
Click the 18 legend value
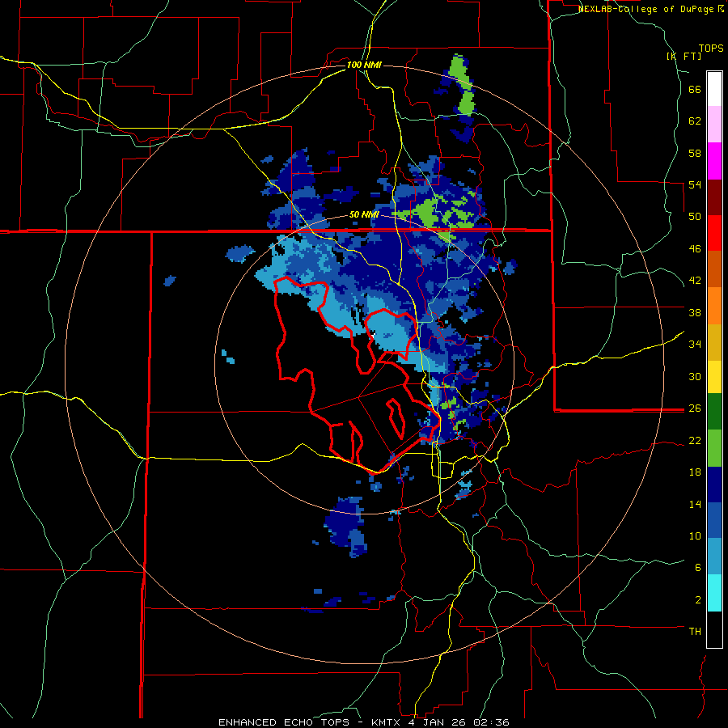(x=695, y=472)
